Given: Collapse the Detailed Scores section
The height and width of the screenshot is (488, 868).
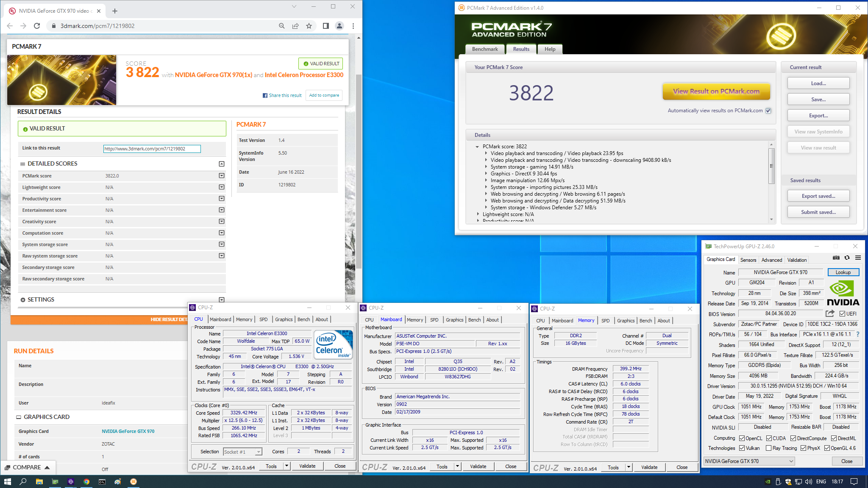Looking at the screenshot, I should point(221,164).
